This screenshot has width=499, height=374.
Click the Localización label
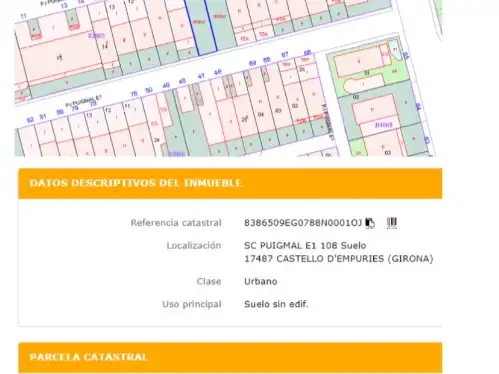pos(194,246)
